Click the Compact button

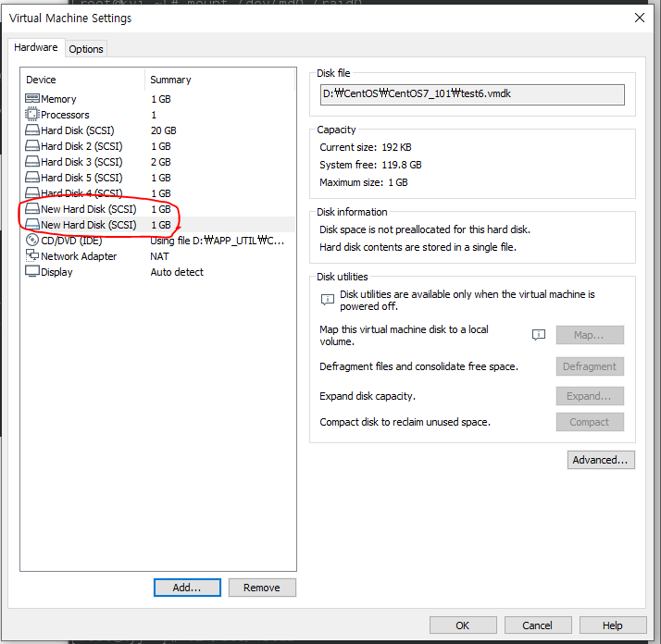(590, 422)
